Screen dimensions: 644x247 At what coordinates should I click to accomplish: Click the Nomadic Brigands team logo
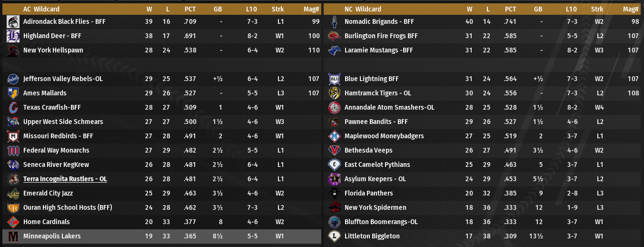pos(334,21)
